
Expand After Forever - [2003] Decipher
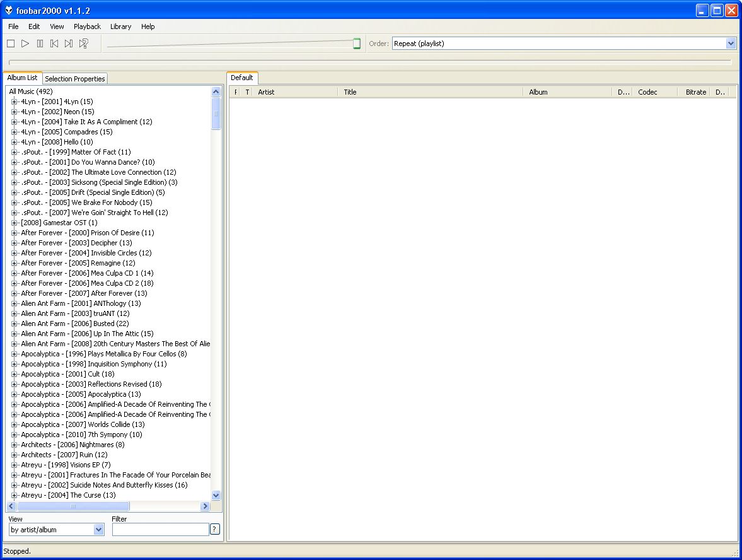(x=14, y=243)
